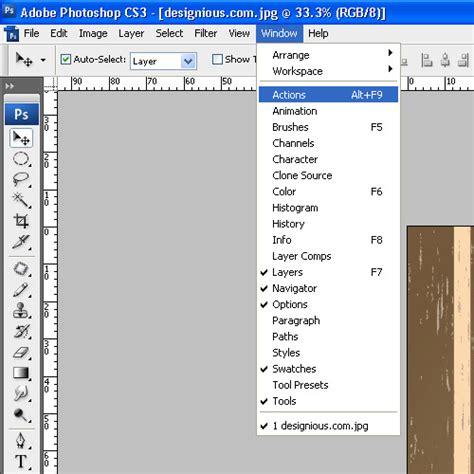Collapse toolbox using double-arrow icon
This screenshot has height=474, width=474.
pyautogui.click(x=9, y=86)
